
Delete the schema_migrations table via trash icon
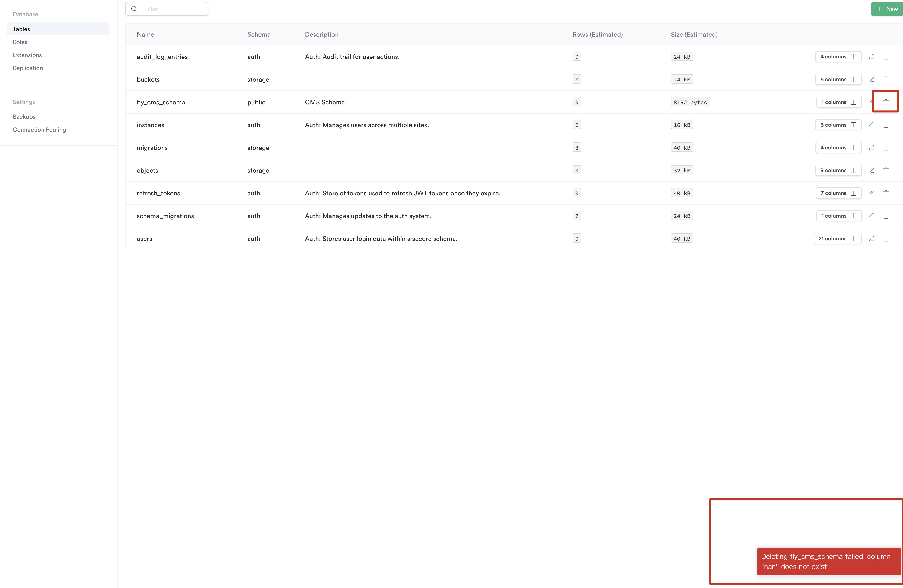coord(886,216)
